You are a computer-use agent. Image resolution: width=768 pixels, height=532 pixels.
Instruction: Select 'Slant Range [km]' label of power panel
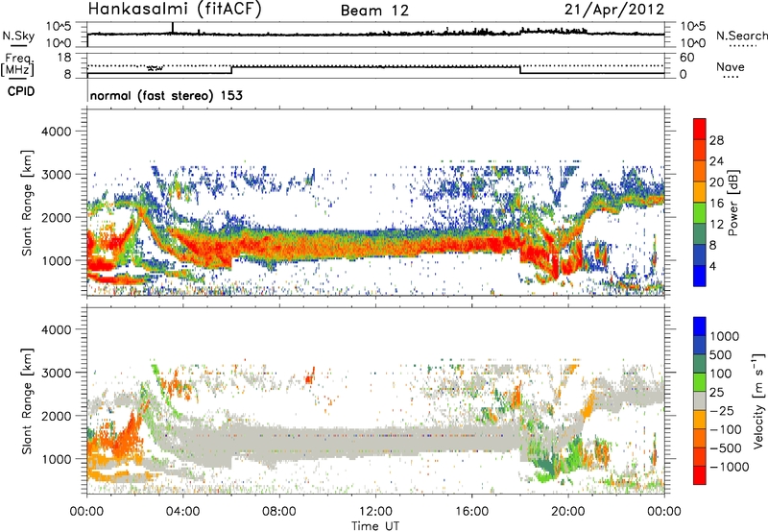(x=27, y=203)
